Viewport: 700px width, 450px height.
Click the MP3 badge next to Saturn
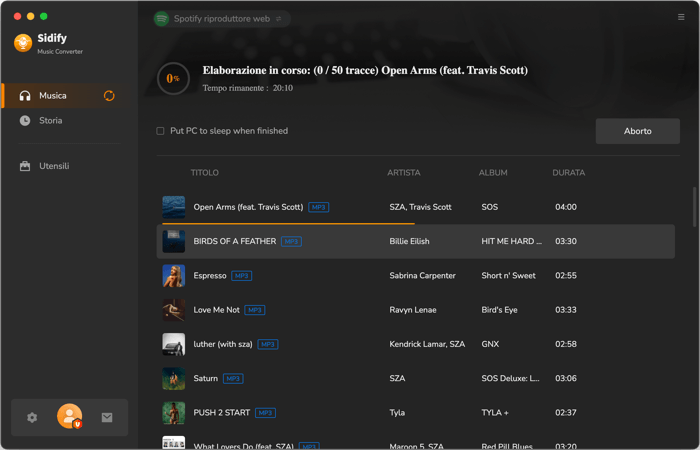point(233,379)
